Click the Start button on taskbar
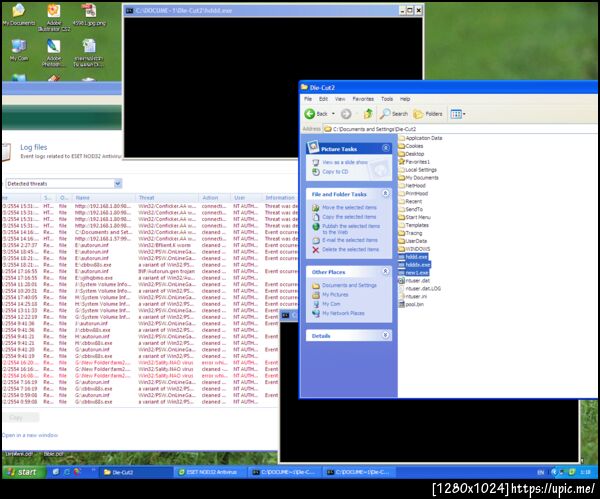The width and height of the screenshot is (600, 499). tap(24, 472)
